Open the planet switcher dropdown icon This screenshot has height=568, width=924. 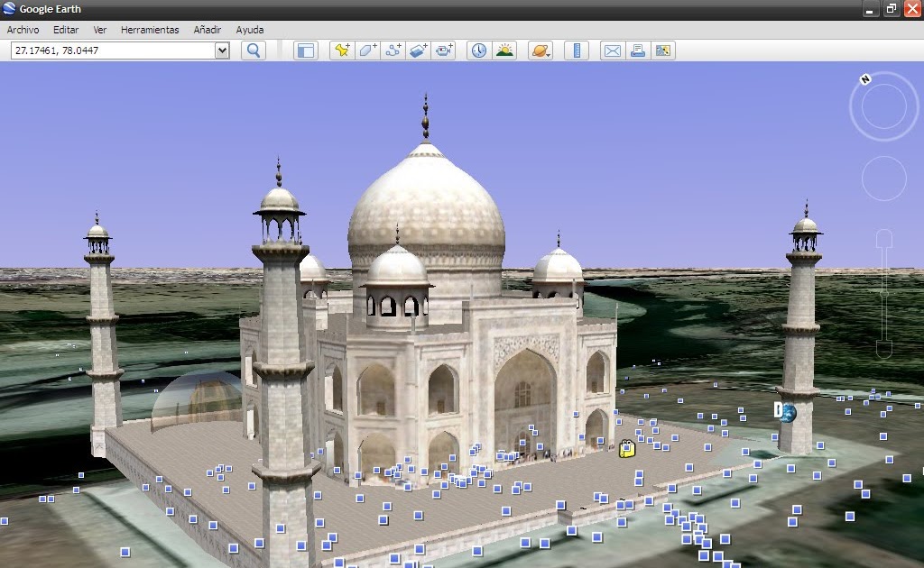point(541,50)
